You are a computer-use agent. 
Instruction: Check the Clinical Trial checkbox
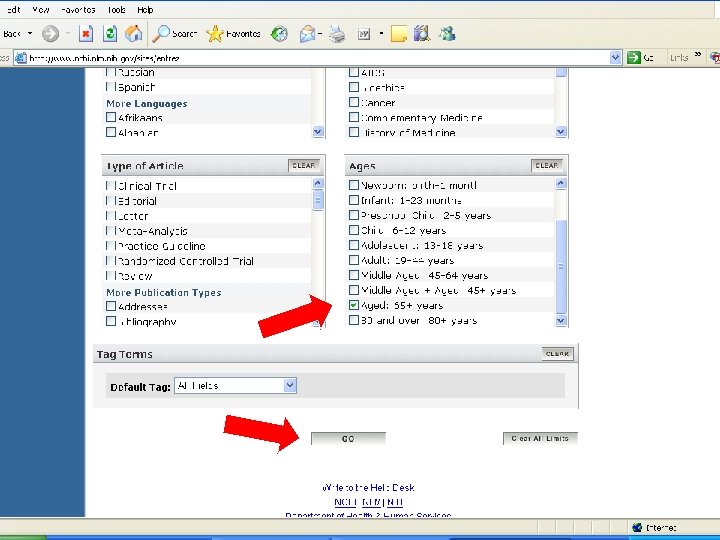110,186
